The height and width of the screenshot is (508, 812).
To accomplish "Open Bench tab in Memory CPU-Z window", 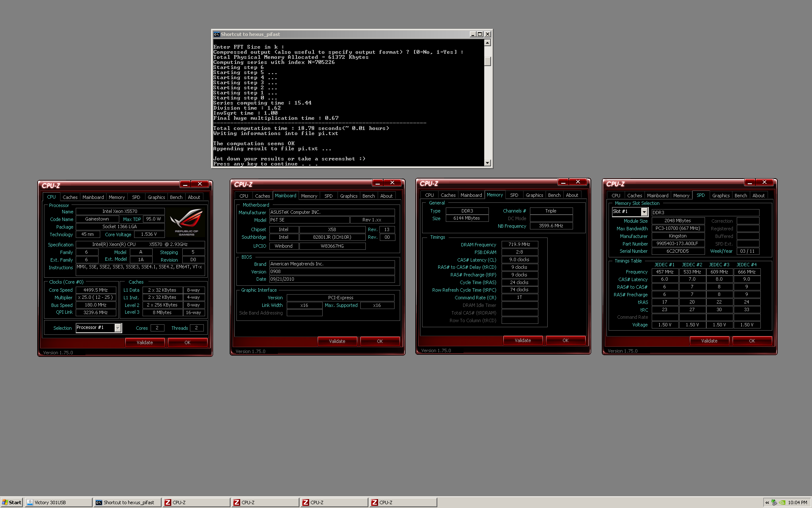I will coord(554,195).
